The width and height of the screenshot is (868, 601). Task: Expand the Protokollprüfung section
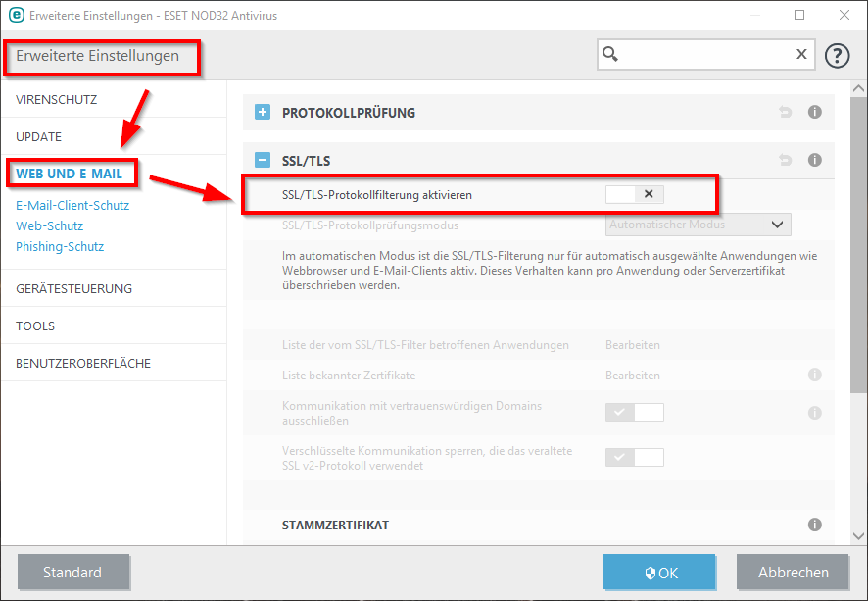pyautogui.click(x=263, y=112)
